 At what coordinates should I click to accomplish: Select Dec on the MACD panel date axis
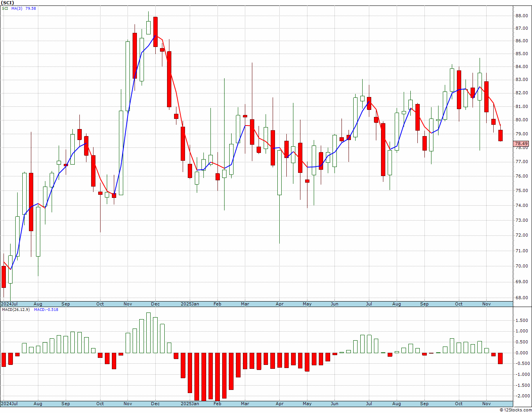[155, 404]
